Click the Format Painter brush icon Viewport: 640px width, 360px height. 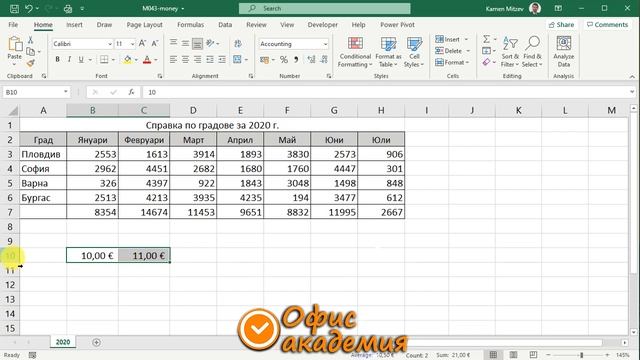[31, 63]
